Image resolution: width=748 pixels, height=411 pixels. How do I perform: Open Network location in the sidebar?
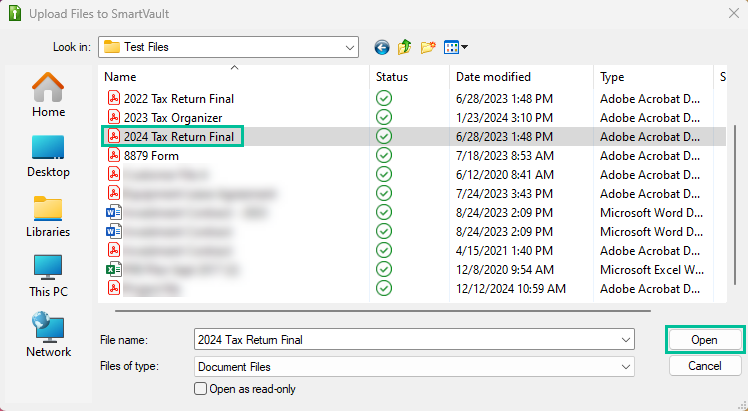pos(48,336)
